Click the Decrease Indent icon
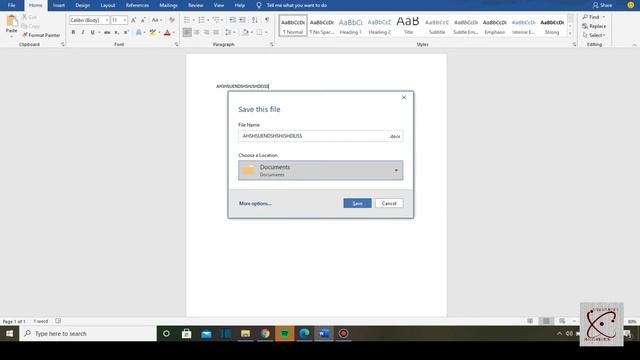The width and height of the screenshot is (640, 360). (x=233, y=20)
